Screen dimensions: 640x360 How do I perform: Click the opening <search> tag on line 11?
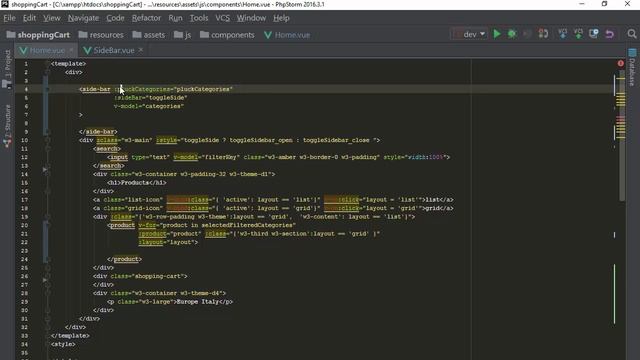click(x=107, y=149)
